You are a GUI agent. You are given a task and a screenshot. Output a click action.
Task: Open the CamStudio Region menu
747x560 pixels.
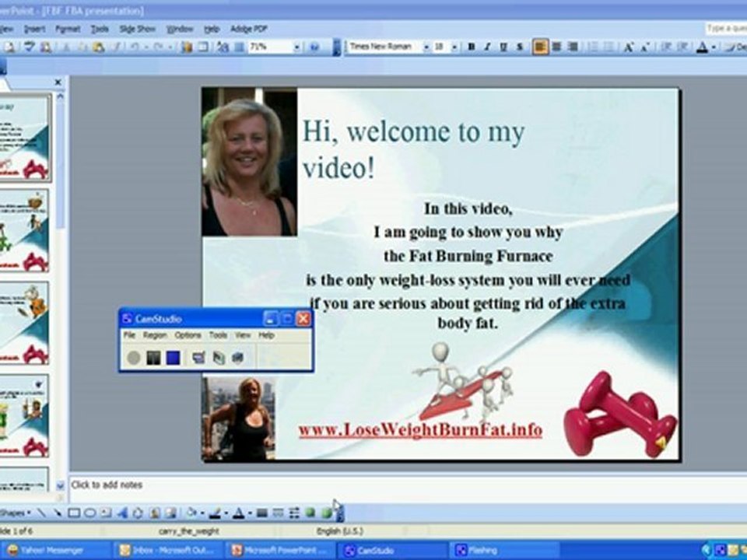click(156, 335)
